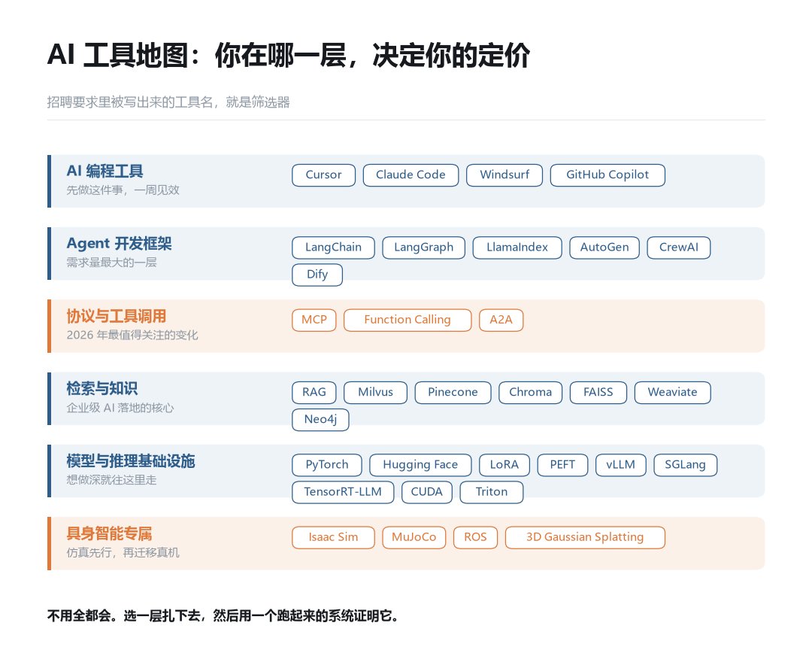Click the Isaac Sim tag
The width and height of the screenshot is (812, 647).
[x=334, y=538]
